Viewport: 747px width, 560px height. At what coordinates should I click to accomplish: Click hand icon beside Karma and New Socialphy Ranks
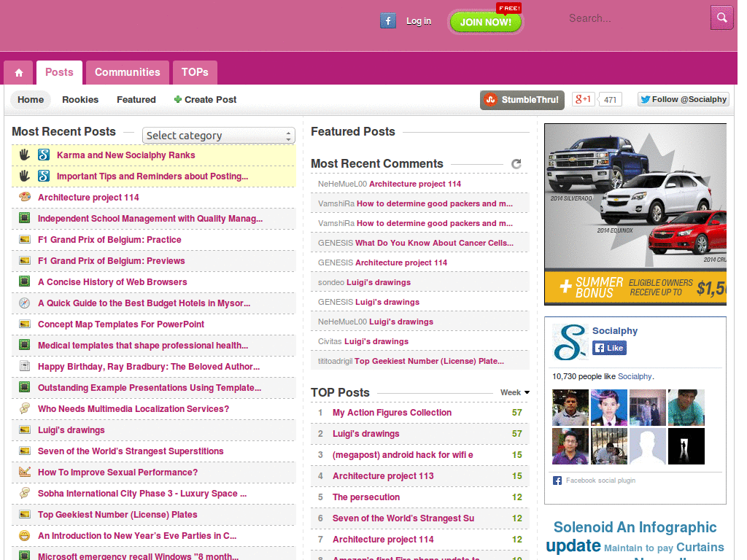(24, 155)
